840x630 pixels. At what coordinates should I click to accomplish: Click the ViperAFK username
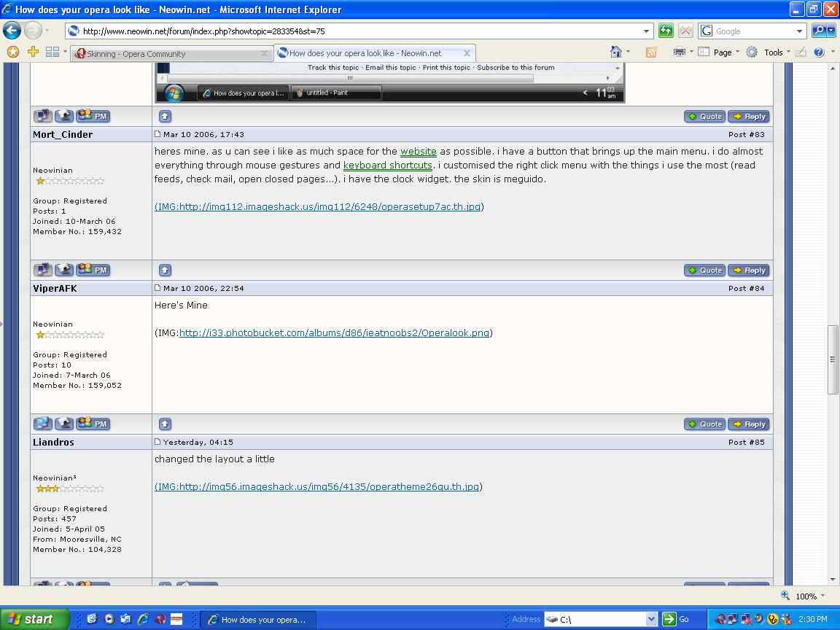55,288
